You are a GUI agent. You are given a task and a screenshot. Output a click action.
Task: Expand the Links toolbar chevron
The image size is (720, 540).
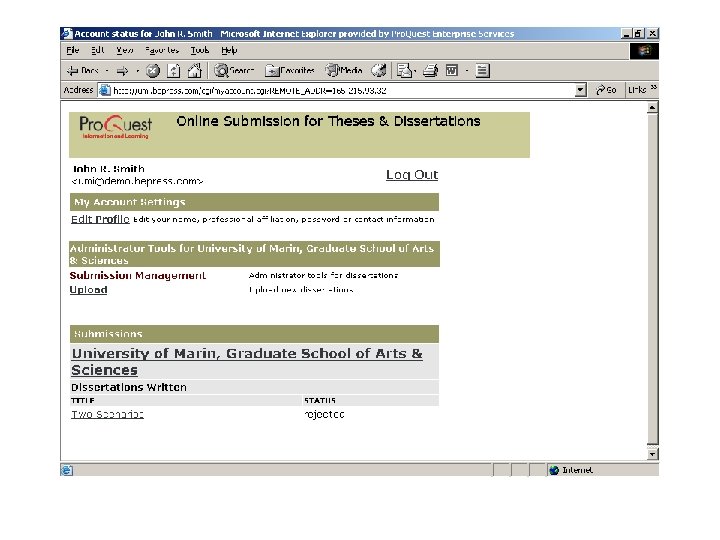654,87
